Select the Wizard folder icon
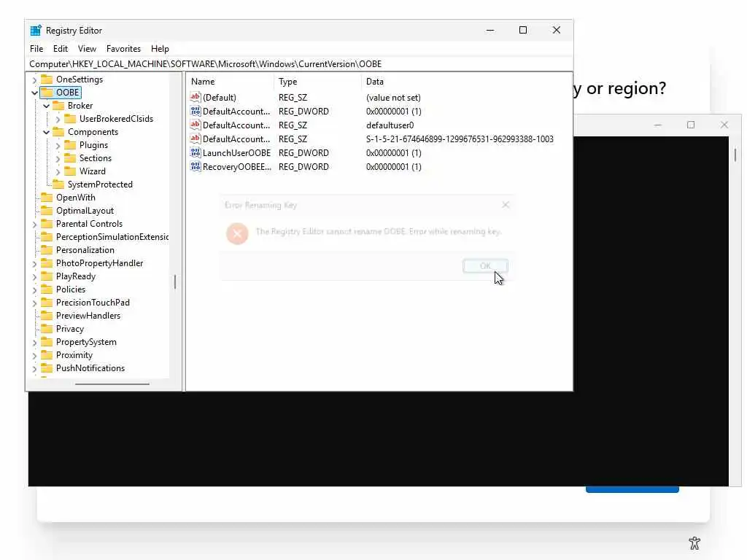This screenshot has height=560, width=747. [70, 171]
